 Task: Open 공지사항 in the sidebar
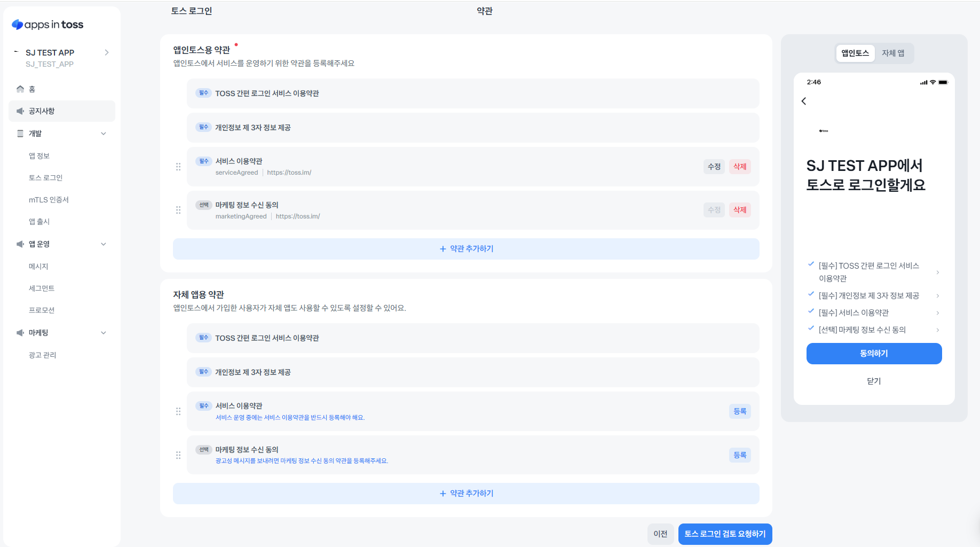tap(62, 111)
